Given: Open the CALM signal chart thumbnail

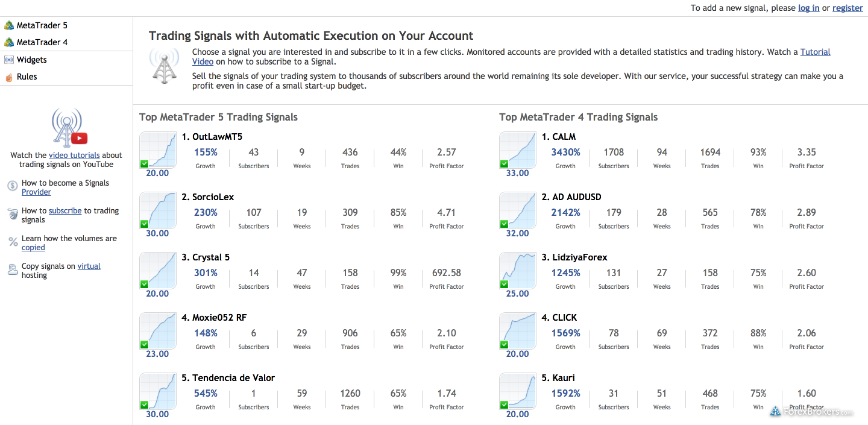Looking at the screenshot, I should [518, 150].
